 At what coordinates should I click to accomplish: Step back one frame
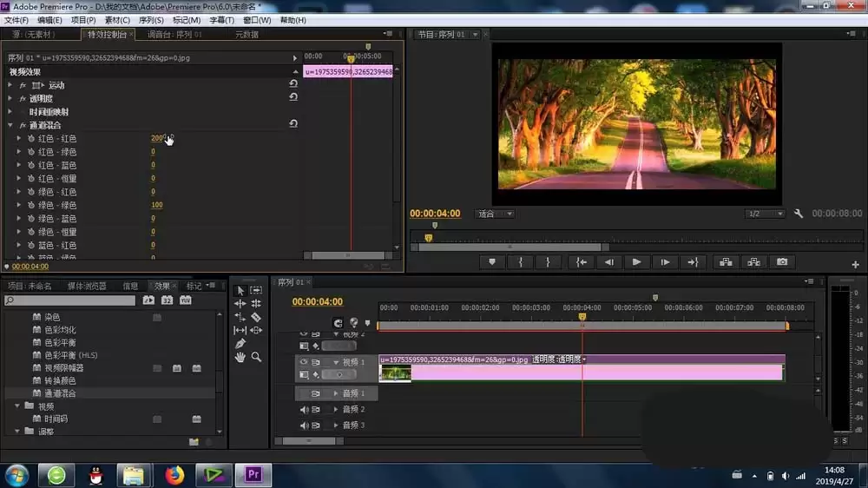pos(609,262)
